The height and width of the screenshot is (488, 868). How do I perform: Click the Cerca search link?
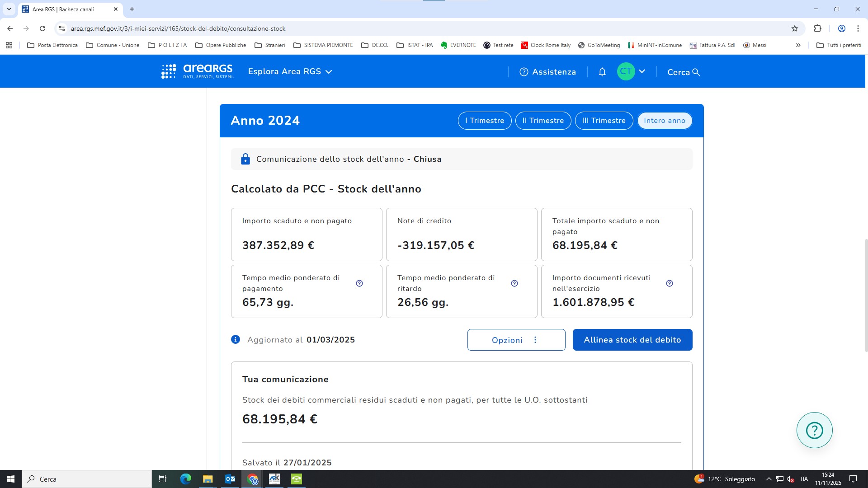[x=684, y=72]
